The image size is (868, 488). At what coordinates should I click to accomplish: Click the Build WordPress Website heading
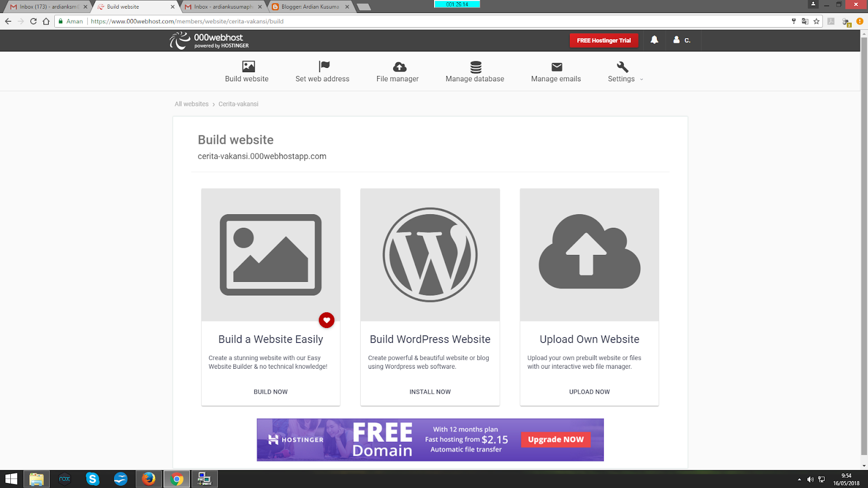click(430, 339)
